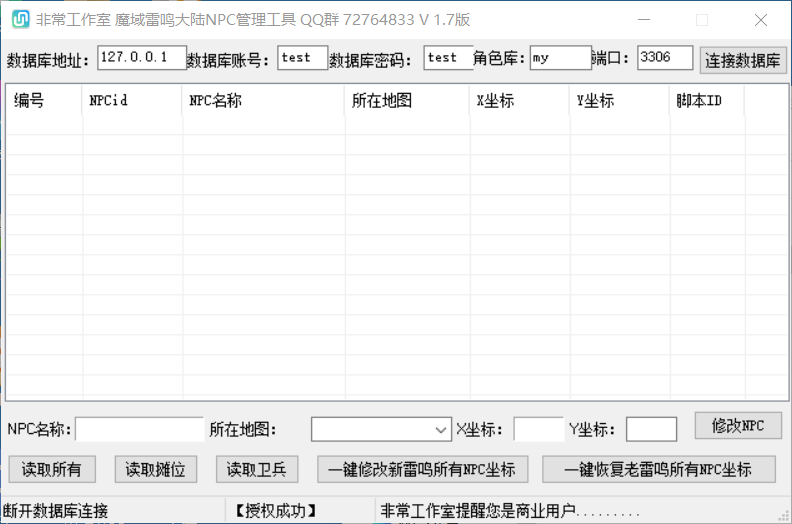792x524 pixels.
Task: Minimize the NPC管理工具 window
Action: tap(644, 20)
